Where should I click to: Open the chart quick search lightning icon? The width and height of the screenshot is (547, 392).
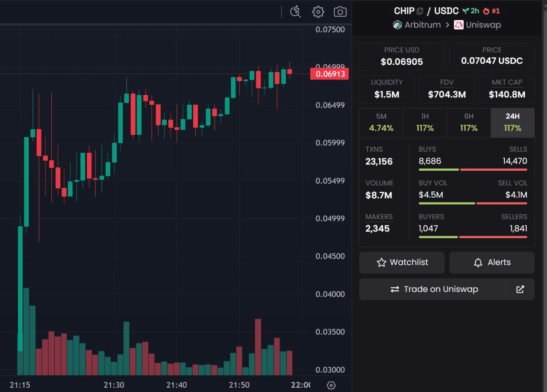pos(295,12)
